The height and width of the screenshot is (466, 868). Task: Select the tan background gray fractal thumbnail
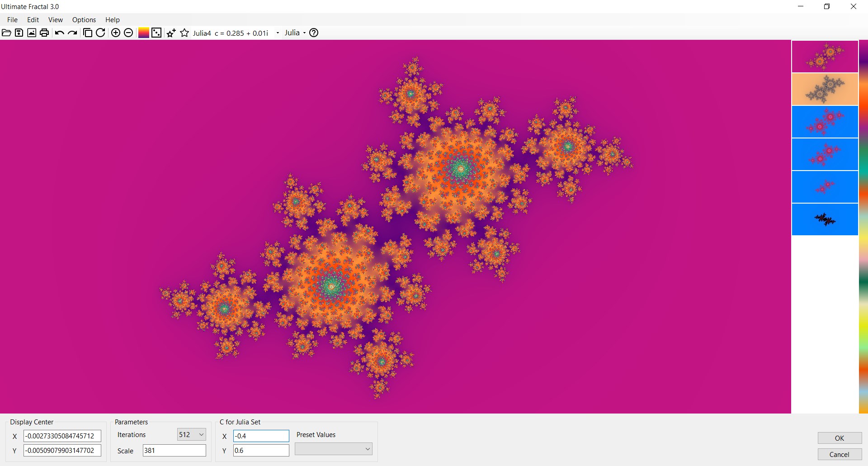click(825, 89)
